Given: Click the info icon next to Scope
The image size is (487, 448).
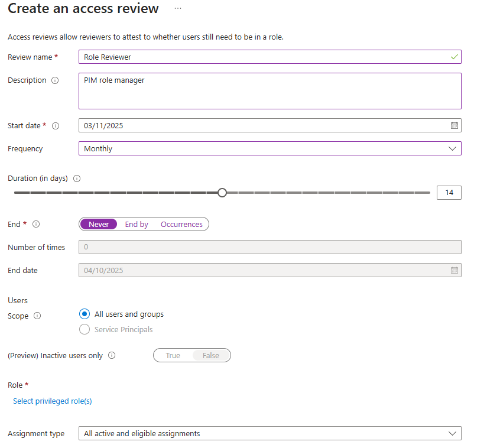Looking at the screenshot, I should point(37,316).
